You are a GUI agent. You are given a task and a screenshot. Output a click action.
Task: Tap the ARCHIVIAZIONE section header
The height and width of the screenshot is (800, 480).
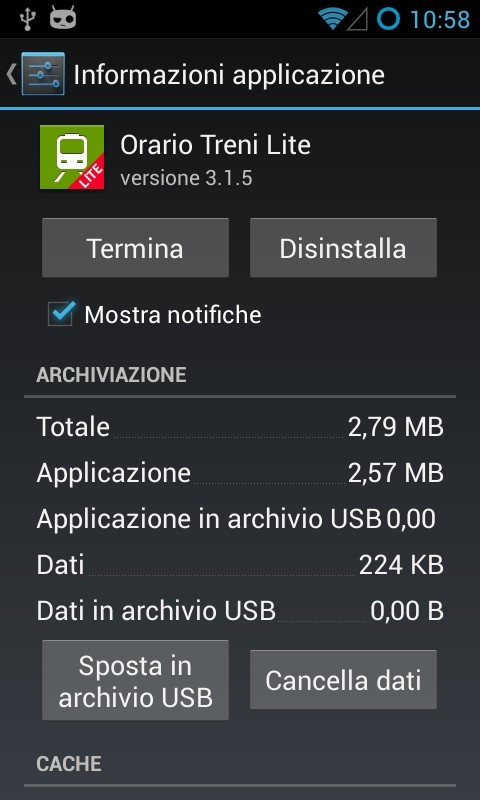(111, 375)
